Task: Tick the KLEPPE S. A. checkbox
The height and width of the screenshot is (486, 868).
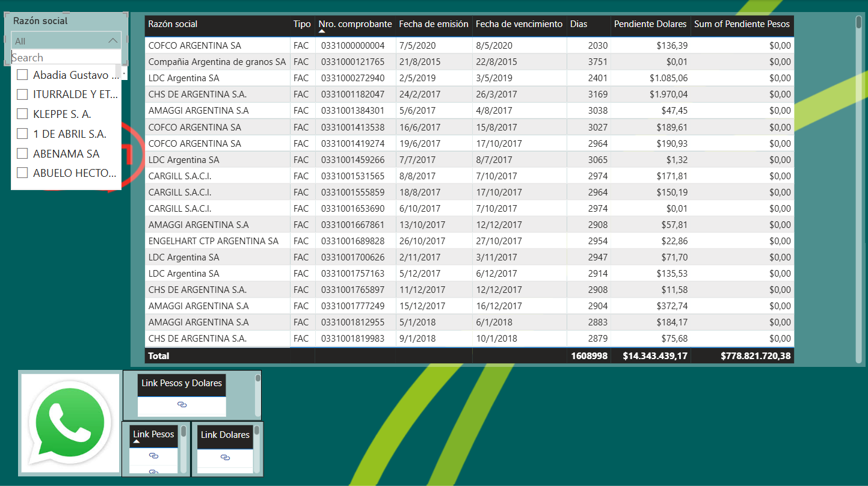Action: coord(22,114)
